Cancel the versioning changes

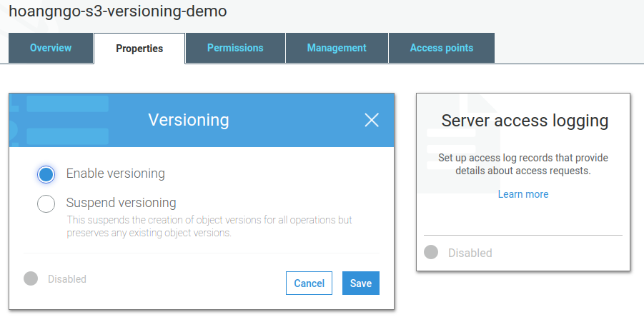pyautogui.click(x=309, y=283)
